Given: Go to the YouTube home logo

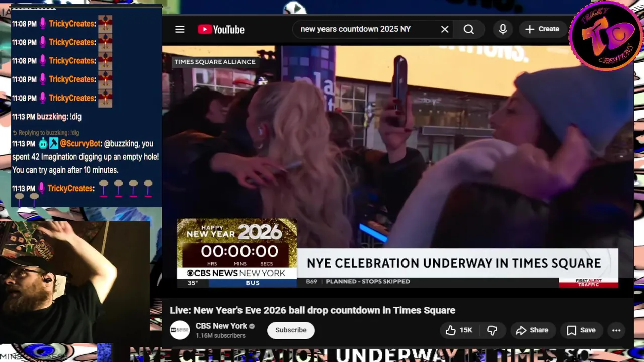Looking at the screenshot, I should click(x=221, y=29).
